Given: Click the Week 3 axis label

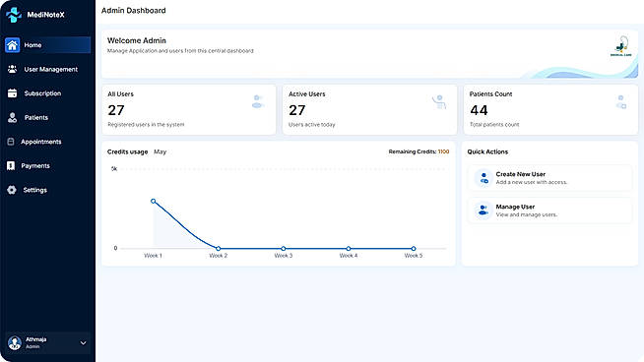Looking at the screenshot, I should 284,256.
